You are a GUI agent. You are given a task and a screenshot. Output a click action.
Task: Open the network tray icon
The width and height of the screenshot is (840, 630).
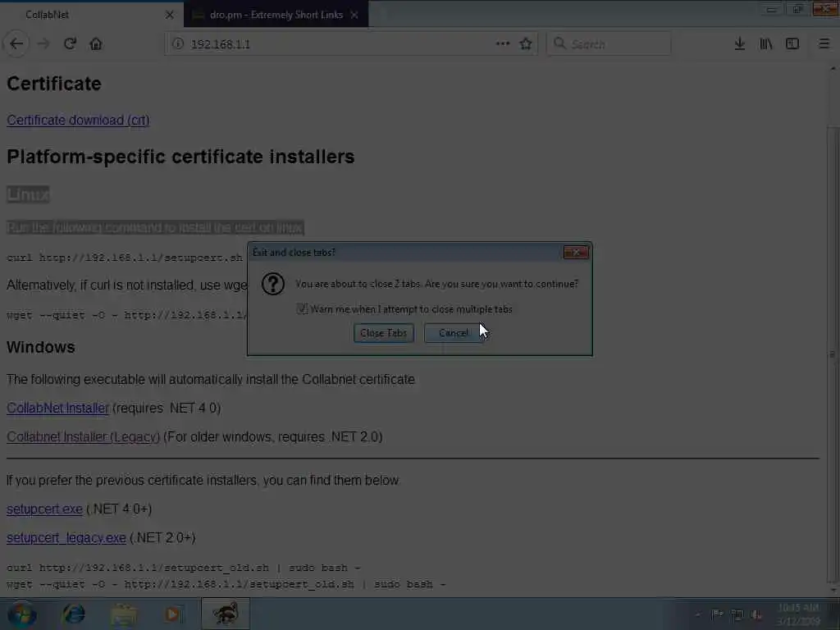[x=737, y=614]
